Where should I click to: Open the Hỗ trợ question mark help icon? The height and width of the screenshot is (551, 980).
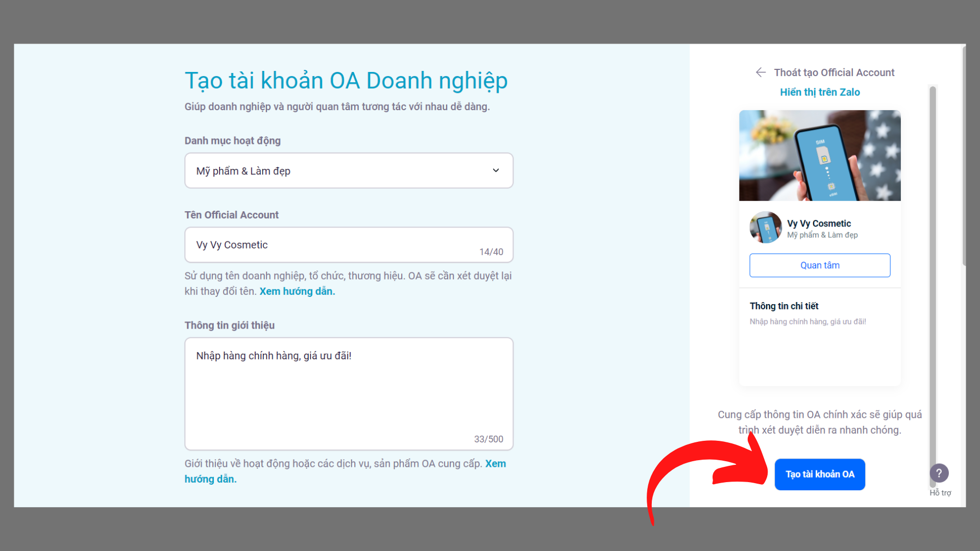tap(939, 473)
